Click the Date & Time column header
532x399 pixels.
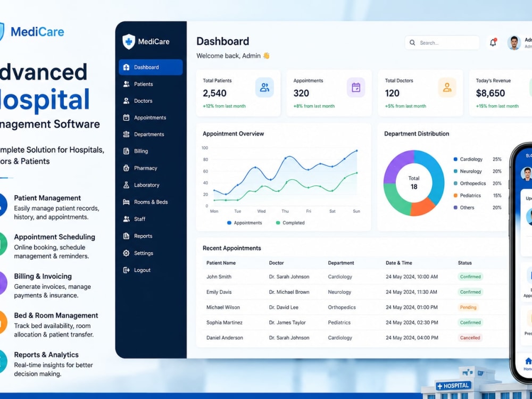tap(398, 263)
